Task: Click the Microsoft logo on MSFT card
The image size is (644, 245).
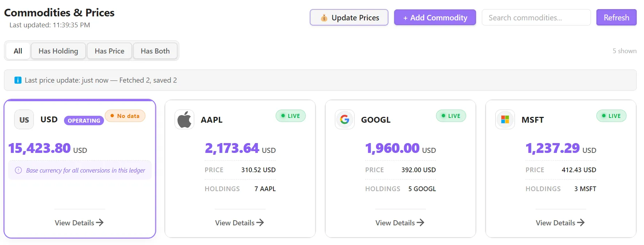Action: click(505, 119)
